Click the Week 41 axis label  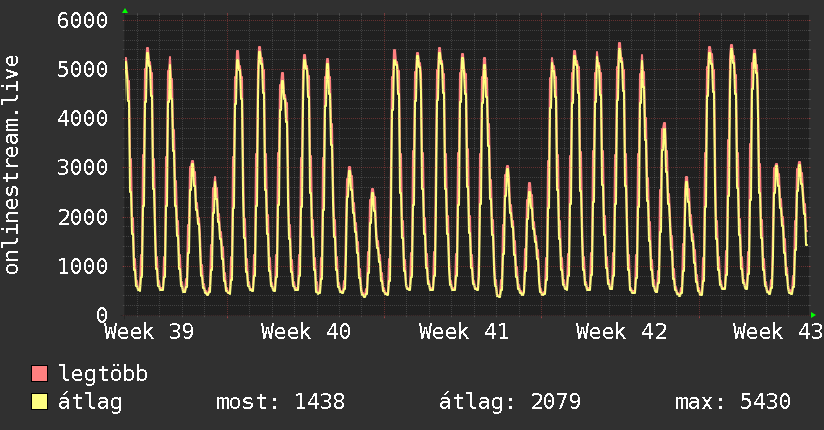(x=464, y=332)
